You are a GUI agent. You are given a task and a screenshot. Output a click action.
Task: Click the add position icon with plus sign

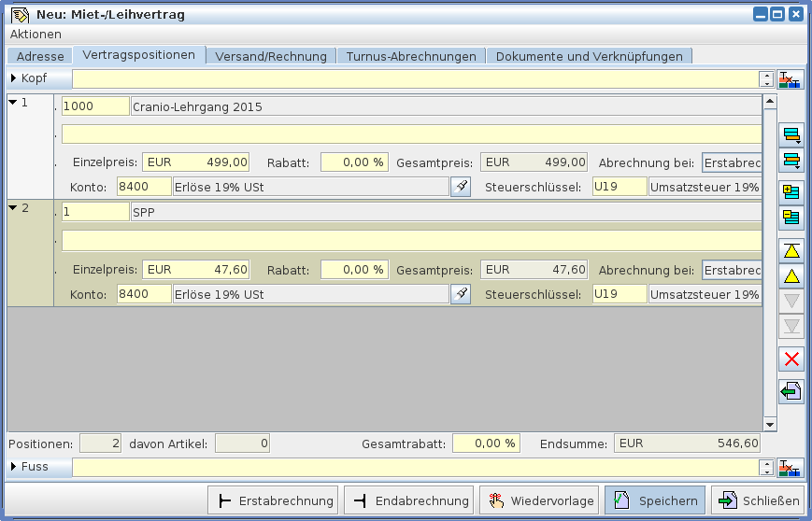pyautogui.click(x=791, y=192)
